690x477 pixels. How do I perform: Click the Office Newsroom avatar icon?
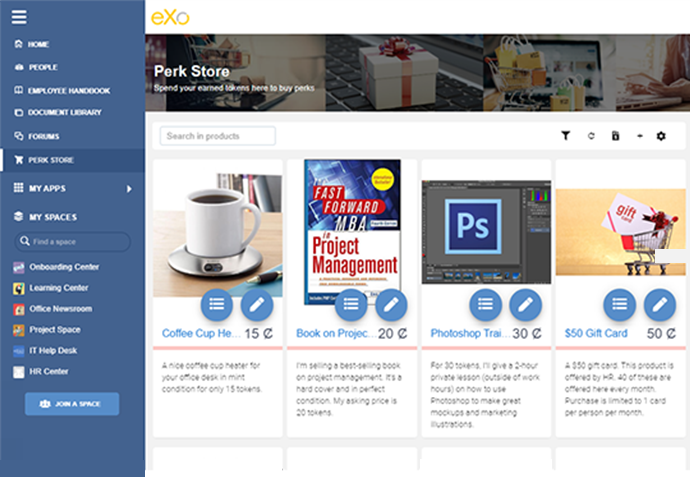click(18, 309)
